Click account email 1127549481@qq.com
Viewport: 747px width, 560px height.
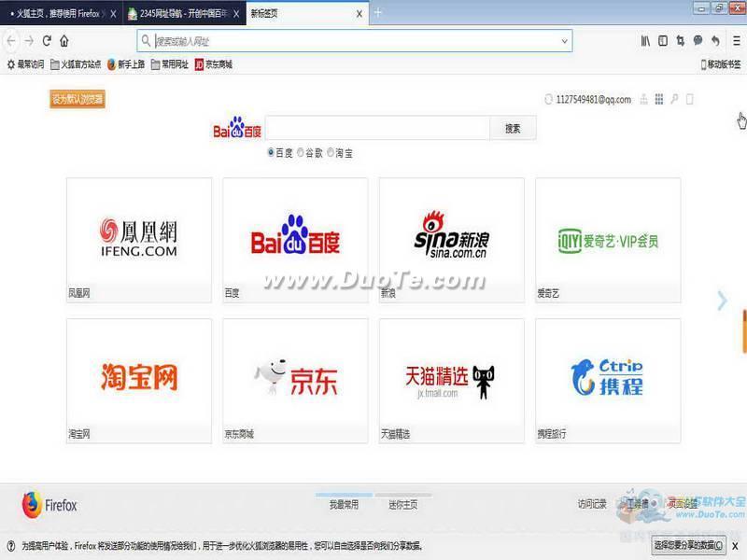[x=594, y=99]
